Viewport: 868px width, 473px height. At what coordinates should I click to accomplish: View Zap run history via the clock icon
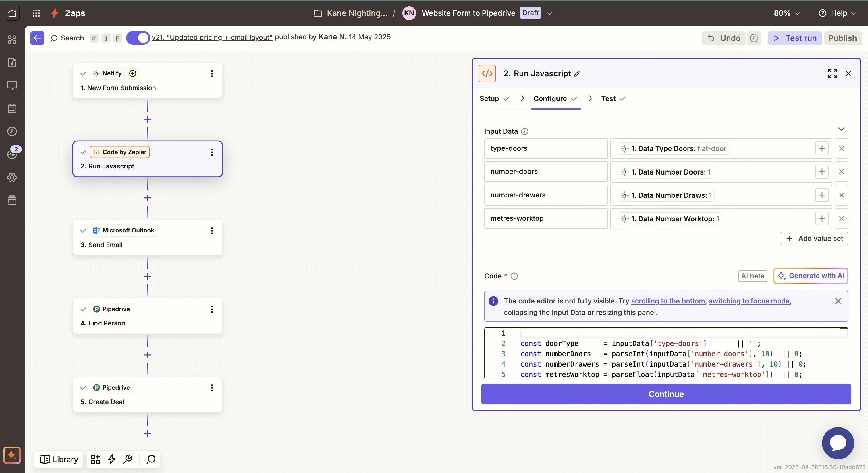(12, 131)
